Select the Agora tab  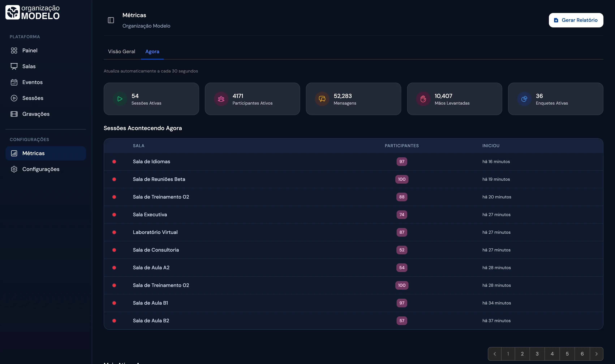pyautogui.click(x=152, y=52)
